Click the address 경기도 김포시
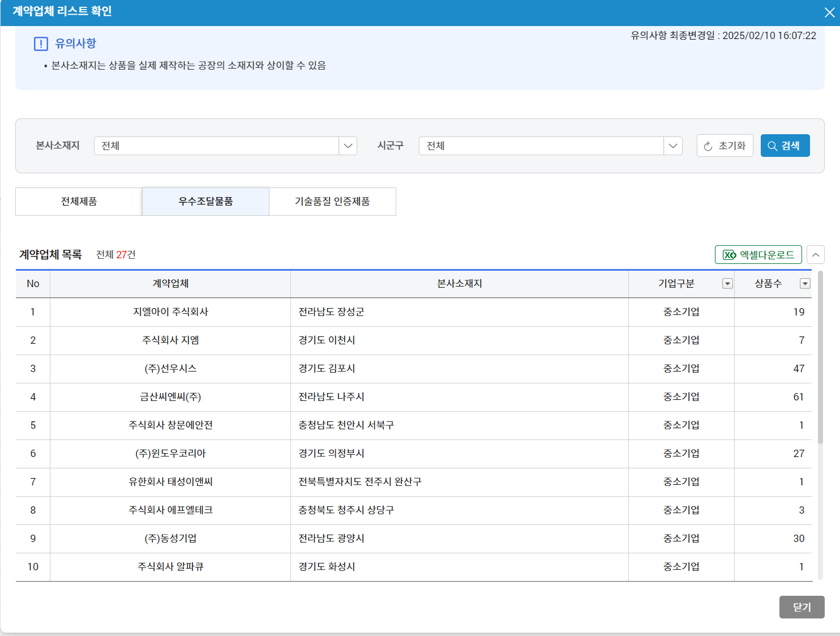 (x=327, y=369)
